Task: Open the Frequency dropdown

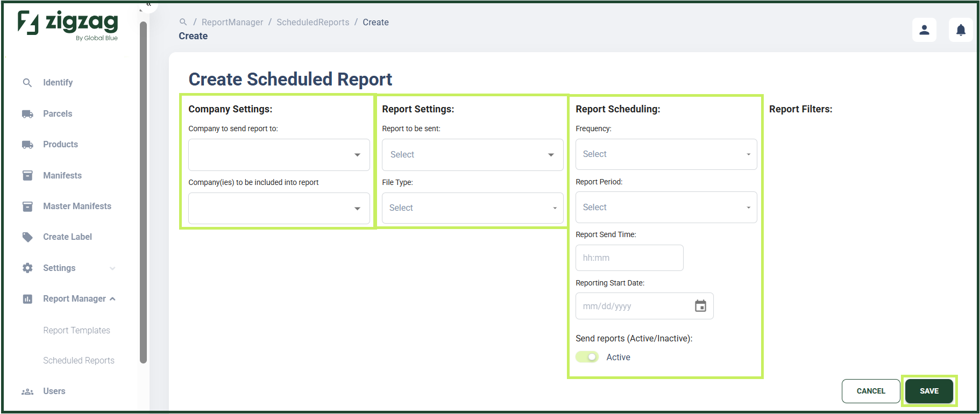Action: point(666,154)
